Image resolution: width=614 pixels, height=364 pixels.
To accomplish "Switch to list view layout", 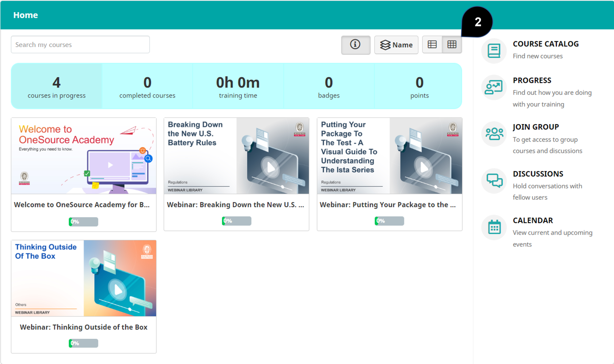I will point(432,45).
